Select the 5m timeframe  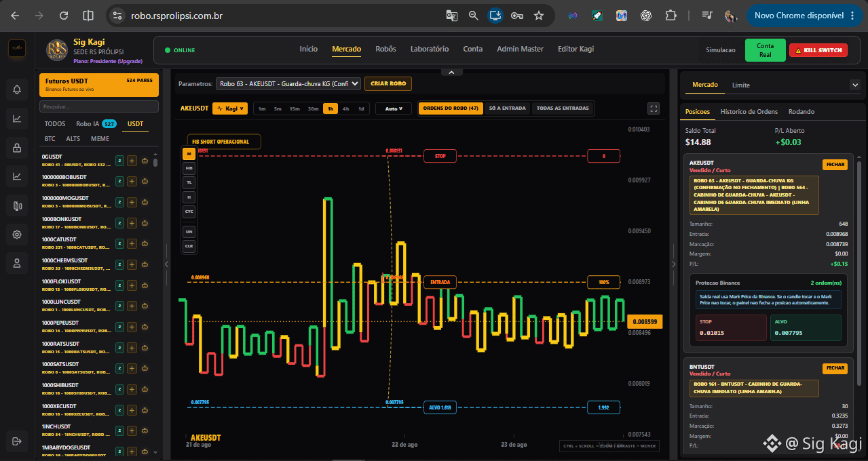278,108
